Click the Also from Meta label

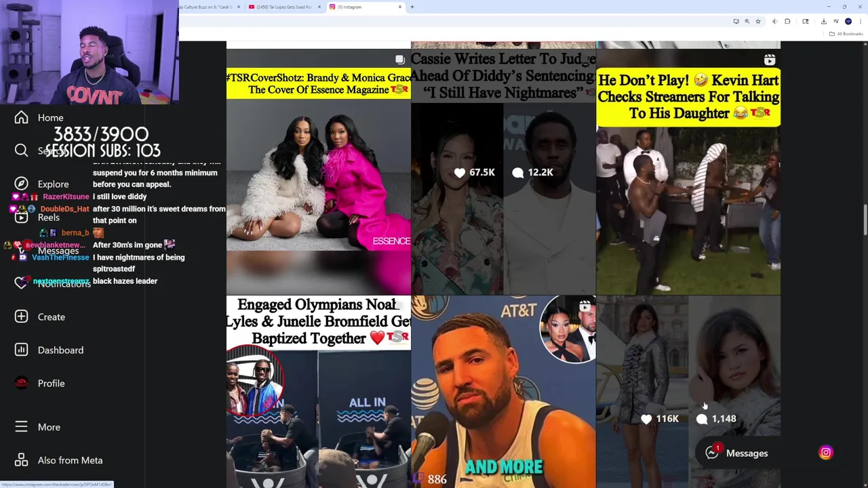point(71,461)
